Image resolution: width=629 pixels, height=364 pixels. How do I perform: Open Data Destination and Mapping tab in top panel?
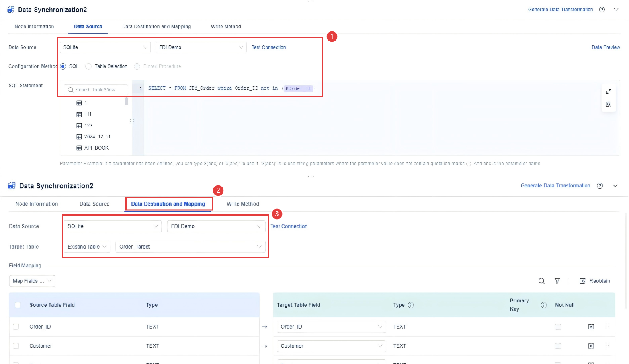(156, 27)
